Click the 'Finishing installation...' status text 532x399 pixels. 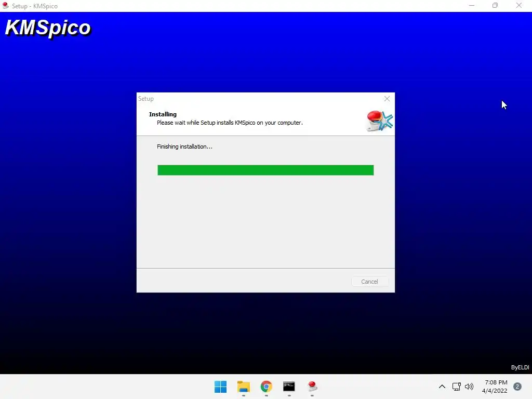click(x=184, y=147)
